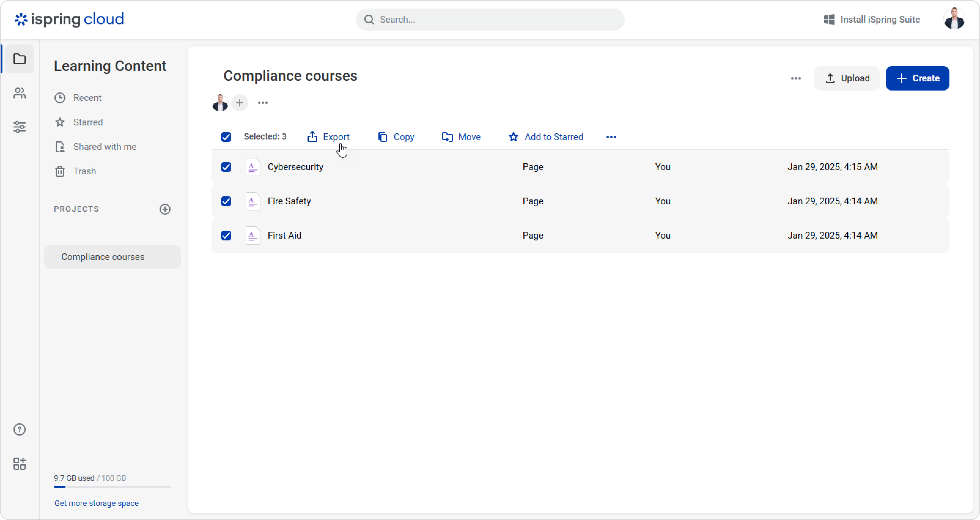980x520 pixels.
Task: Open the help question mark icon
Action: [19, 429]
